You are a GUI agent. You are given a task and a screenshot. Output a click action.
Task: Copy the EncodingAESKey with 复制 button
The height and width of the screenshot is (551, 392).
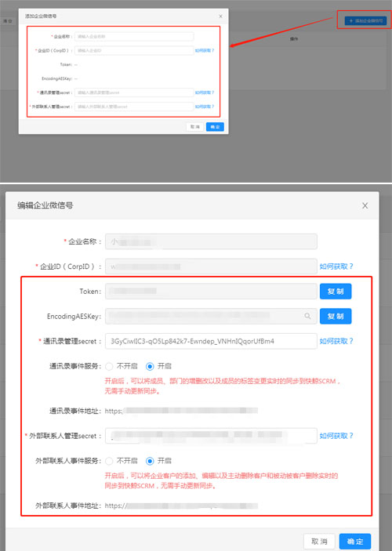click(336, 317)
